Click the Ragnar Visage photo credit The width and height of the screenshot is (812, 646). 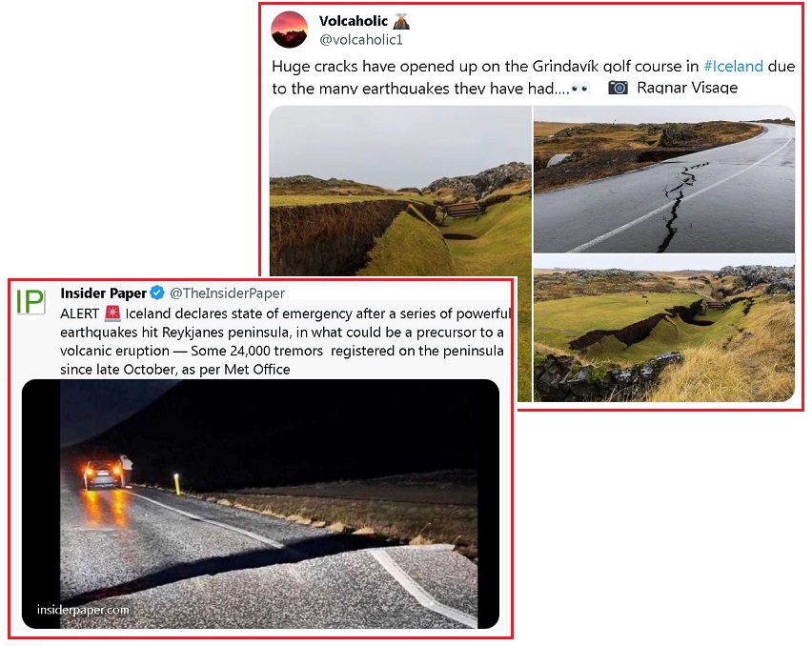687,88
